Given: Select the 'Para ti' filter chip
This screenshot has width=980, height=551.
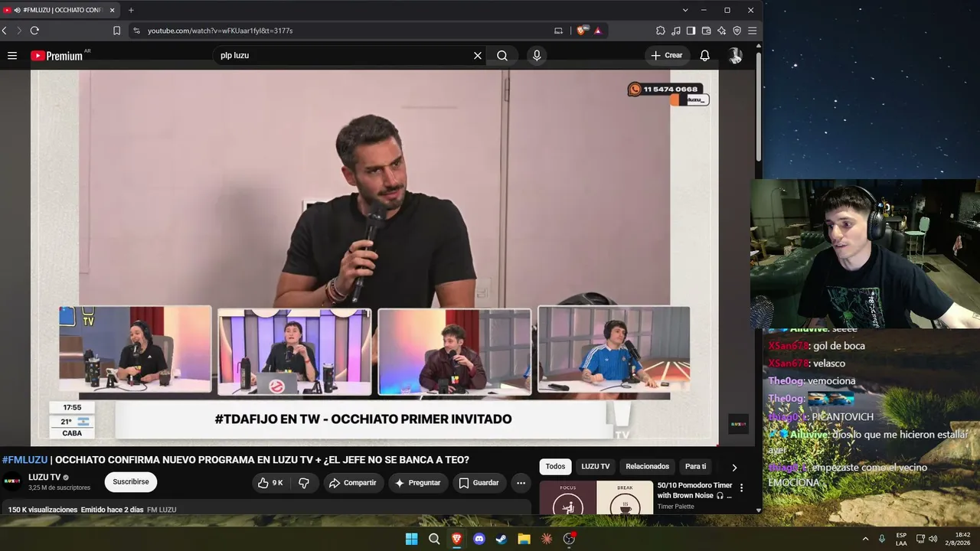Looking at the screenshot, I should pos(695,466).
